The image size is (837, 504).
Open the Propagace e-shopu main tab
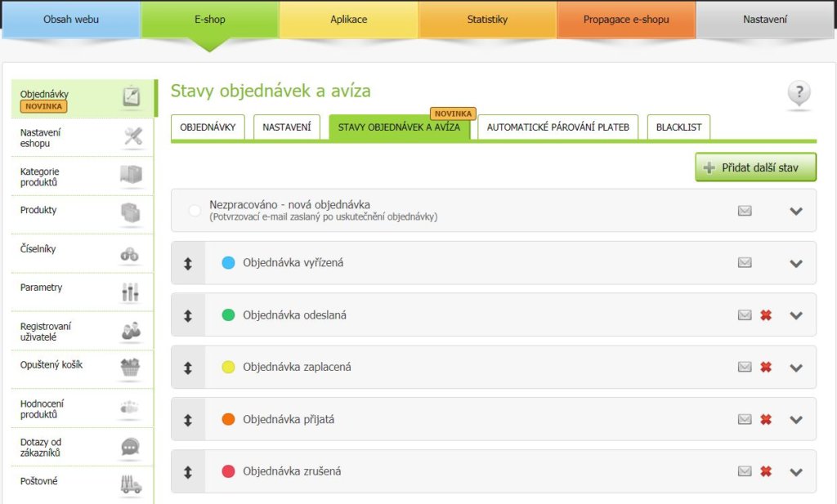[x=626, y=20]
